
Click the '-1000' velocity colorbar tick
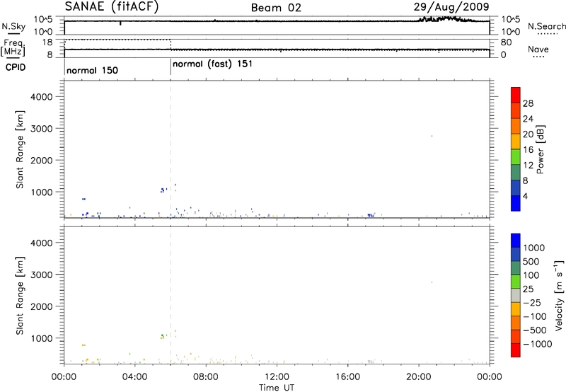[x=538, y=344]
